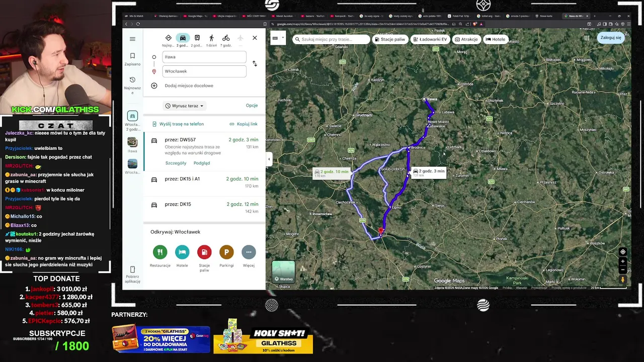Select the route via DW557

204,151
